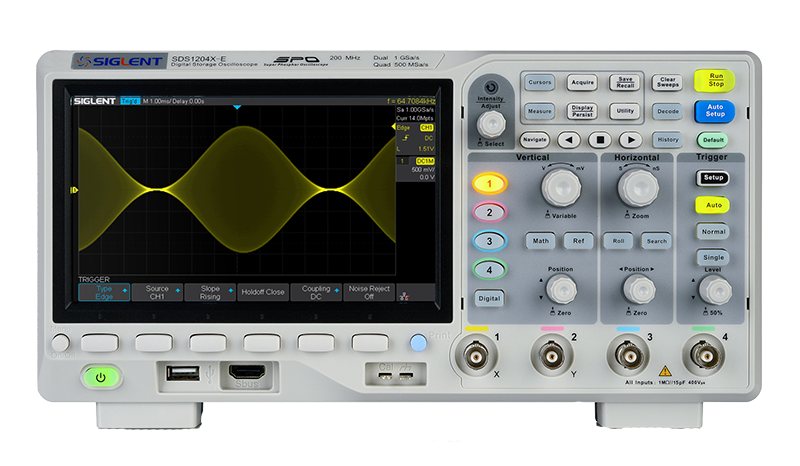Click the Intensity Adjust knob
The image size is (800, 466).
491,124
